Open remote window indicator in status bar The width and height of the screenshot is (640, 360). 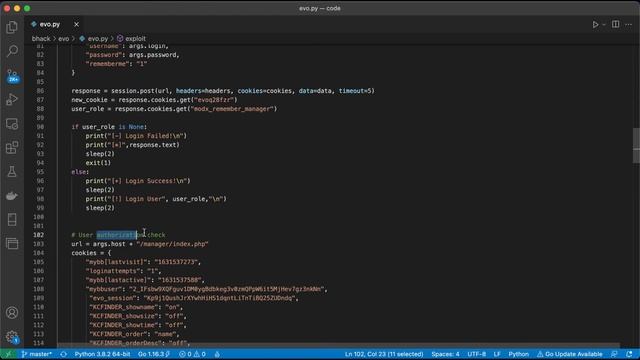[8, 354]
